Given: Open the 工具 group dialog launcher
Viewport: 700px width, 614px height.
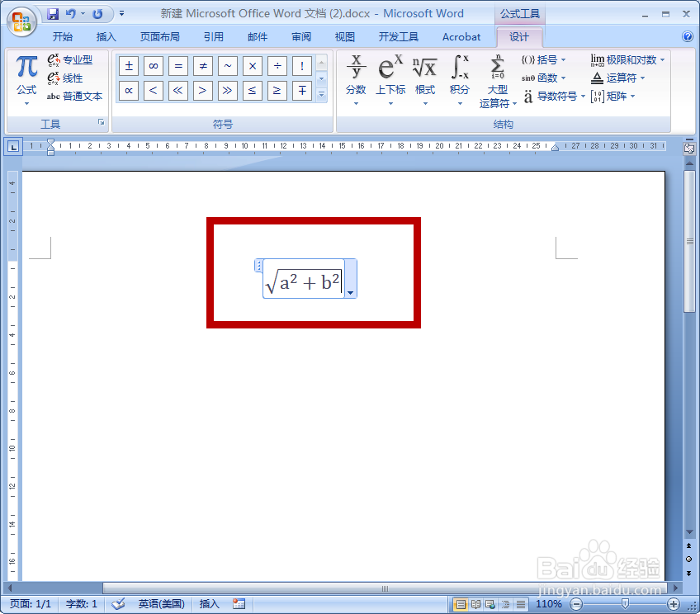Looking at the screenshot, I should (103, 122).
